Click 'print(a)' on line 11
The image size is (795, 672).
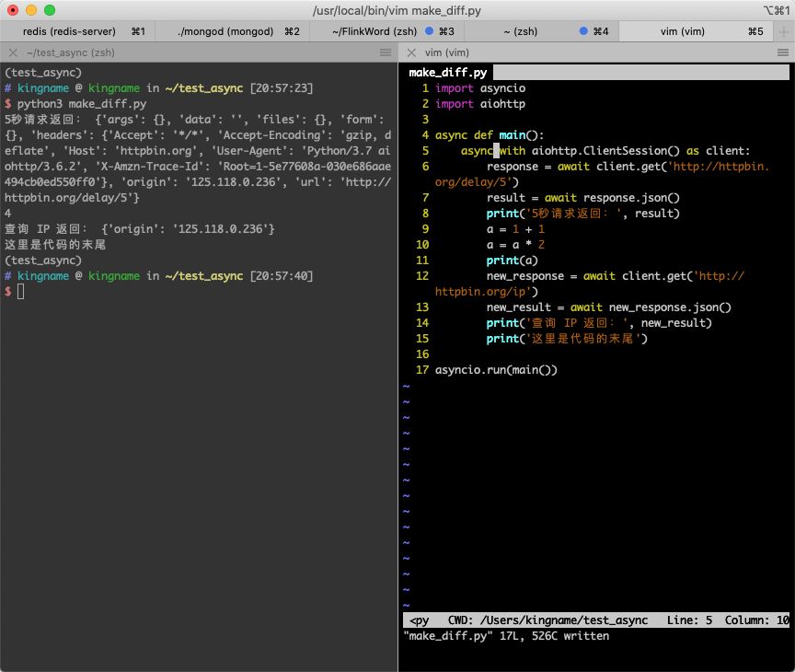(x=513, y=261)
